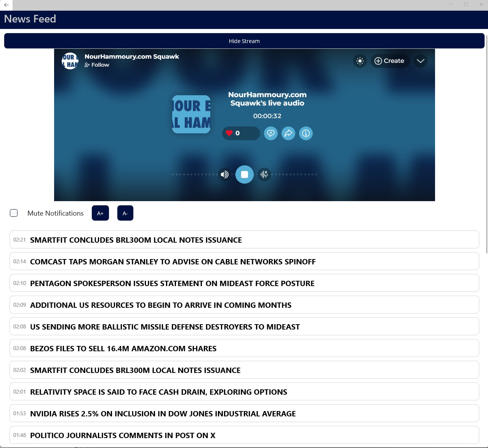This screenshot has width=488, height=448.
Task: Go back using the top-left arrow
Action: [x=6, y=5]
